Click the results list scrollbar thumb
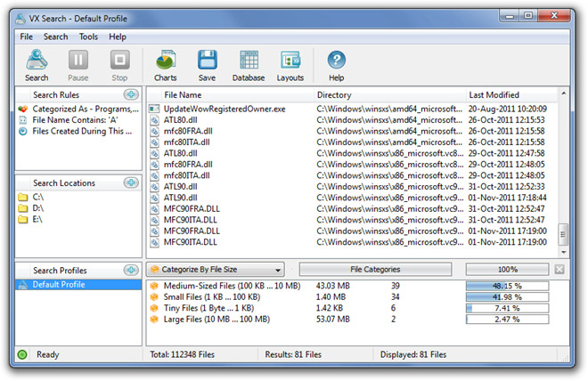588x381 pixels. (563, 234)
